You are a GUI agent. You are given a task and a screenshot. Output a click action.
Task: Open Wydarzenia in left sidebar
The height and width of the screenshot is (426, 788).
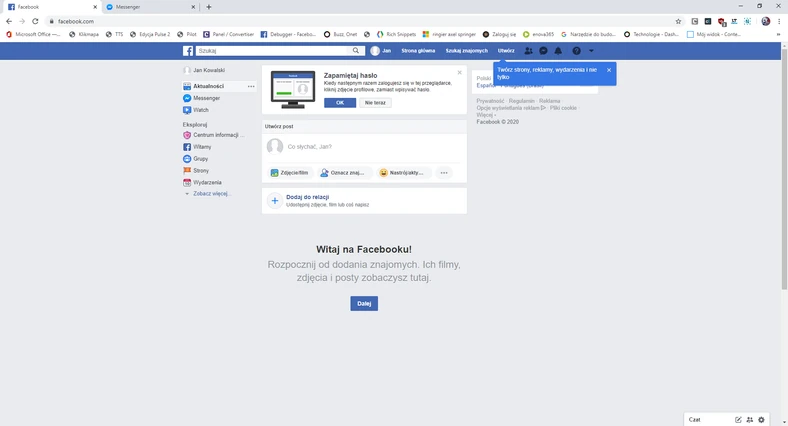pyautogui.click(x=207, y=182)
